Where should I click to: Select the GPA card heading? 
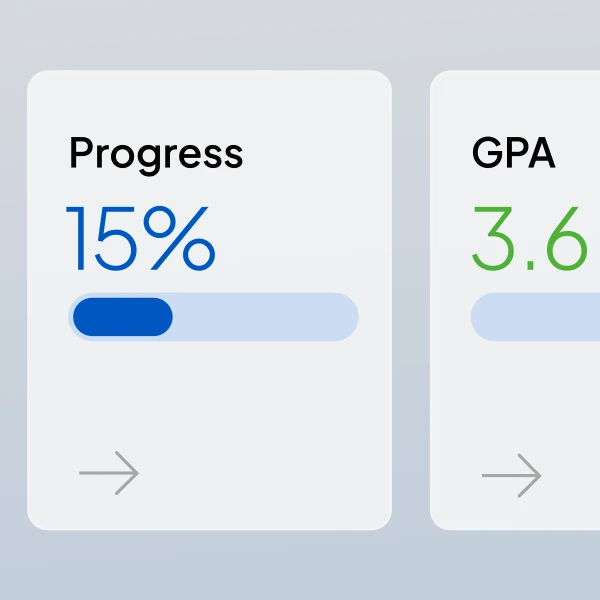point(514,152)
